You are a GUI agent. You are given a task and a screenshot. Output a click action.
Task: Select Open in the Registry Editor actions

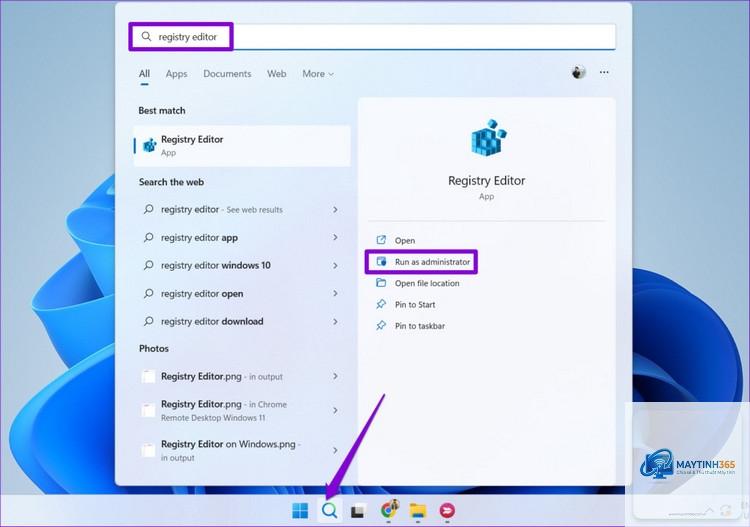(x=405, y=241)
